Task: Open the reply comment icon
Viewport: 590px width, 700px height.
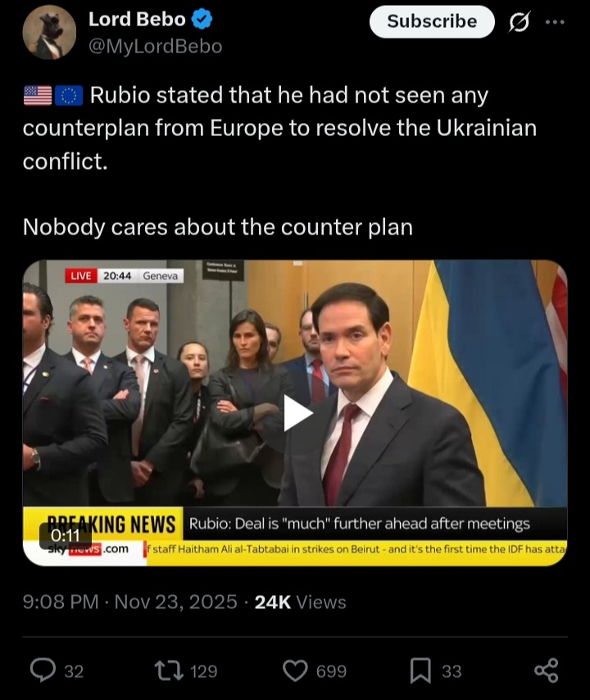Action: click(x=43, y=670)
